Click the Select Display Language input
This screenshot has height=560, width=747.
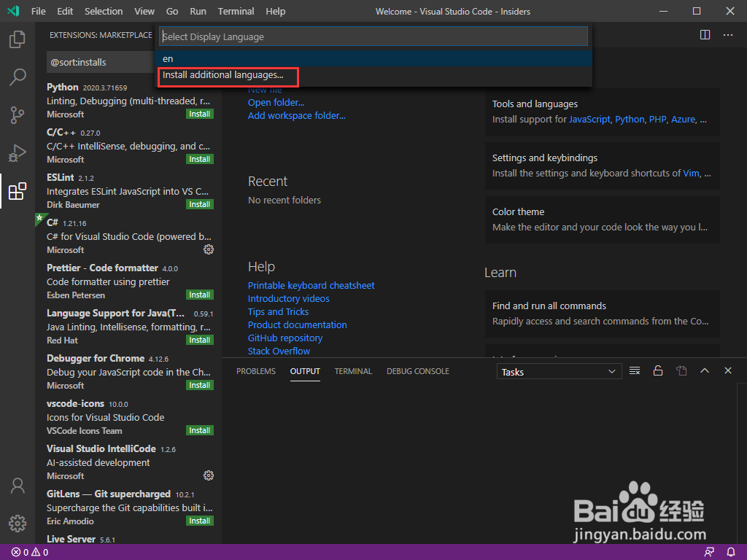click(373, 36)
